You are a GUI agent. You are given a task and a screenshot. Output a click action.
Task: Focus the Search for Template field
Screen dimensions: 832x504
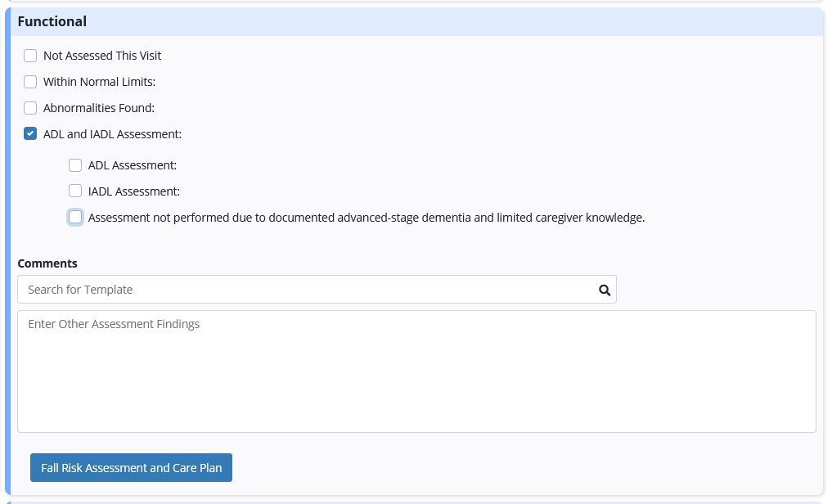[x=317, y=289]
